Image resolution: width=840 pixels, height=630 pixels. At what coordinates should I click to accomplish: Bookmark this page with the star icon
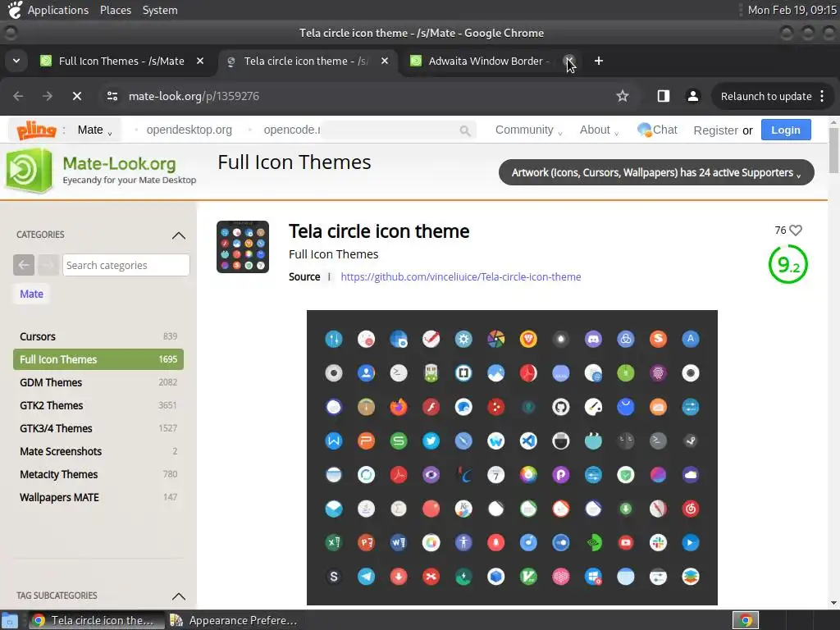click(622, 96)
